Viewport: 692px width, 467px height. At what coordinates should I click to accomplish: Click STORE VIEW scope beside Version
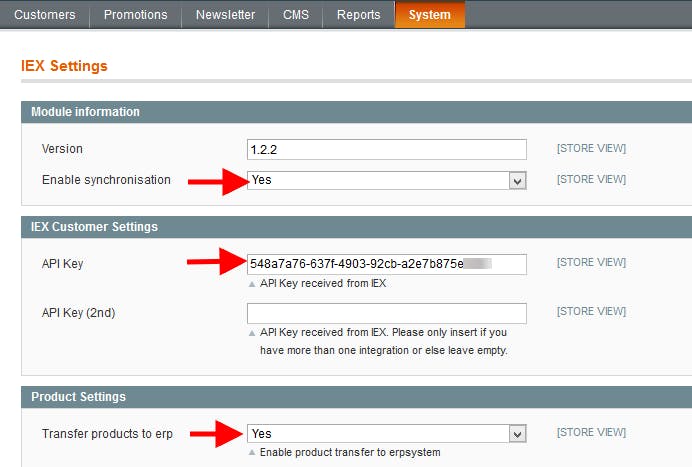[591, 148]
